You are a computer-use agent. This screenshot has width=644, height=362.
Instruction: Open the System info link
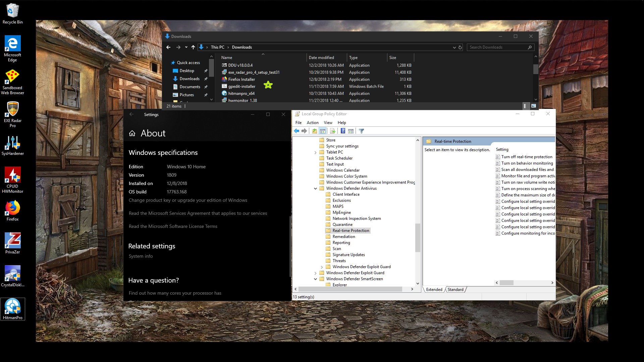pyautogui.click(x=141, y=256)
